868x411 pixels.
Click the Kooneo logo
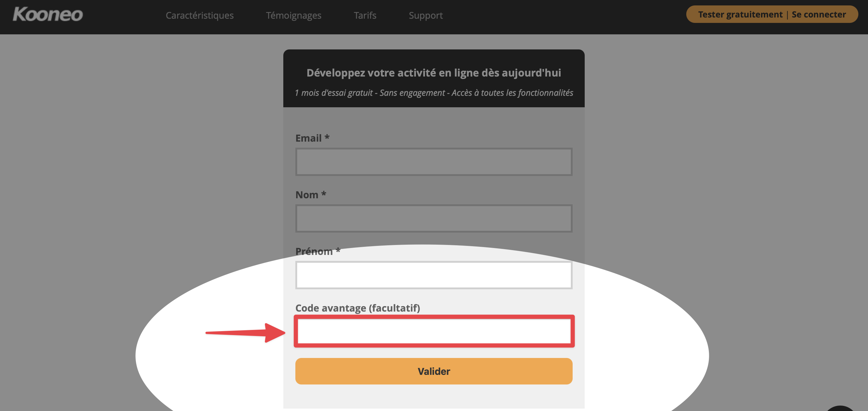(x=48, y=14)
